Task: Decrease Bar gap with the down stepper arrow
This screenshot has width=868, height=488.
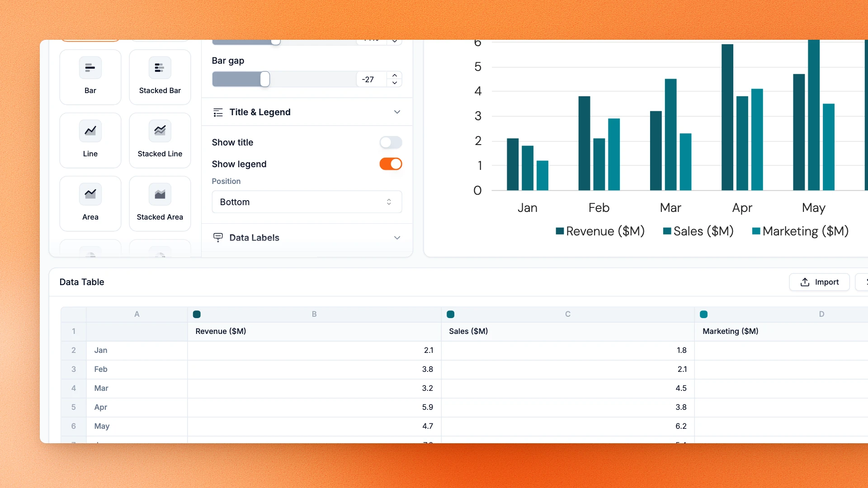Action: (395, 83)
